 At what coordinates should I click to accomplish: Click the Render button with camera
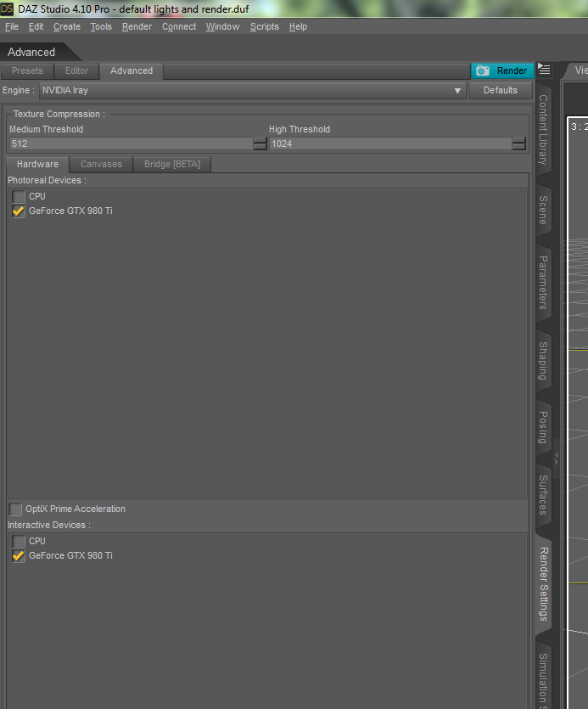(502, 71)
